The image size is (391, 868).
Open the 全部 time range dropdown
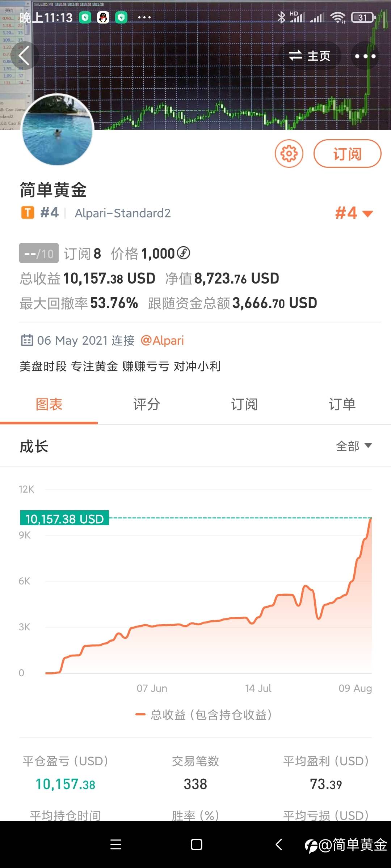[x=354, y=446]
